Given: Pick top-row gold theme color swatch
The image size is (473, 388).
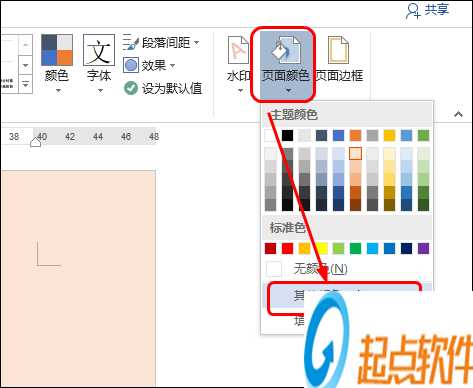Looking at the screenshot, I should tap(389, 136).
